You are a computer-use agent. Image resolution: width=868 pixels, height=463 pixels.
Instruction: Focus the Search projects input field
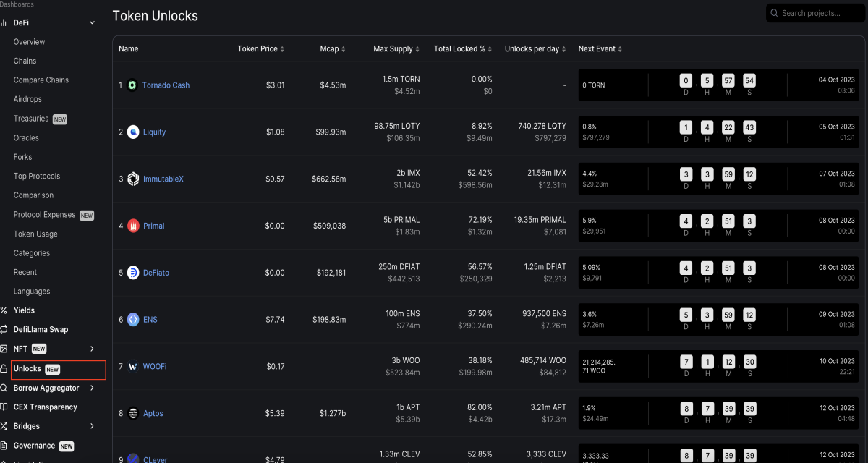coord(815,13)
